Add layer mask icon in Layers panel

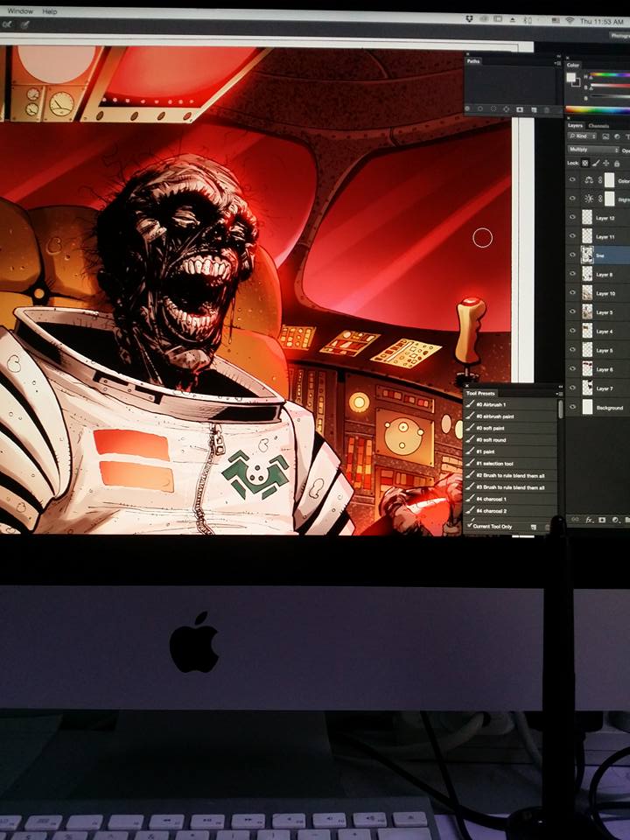pos(602,520)
